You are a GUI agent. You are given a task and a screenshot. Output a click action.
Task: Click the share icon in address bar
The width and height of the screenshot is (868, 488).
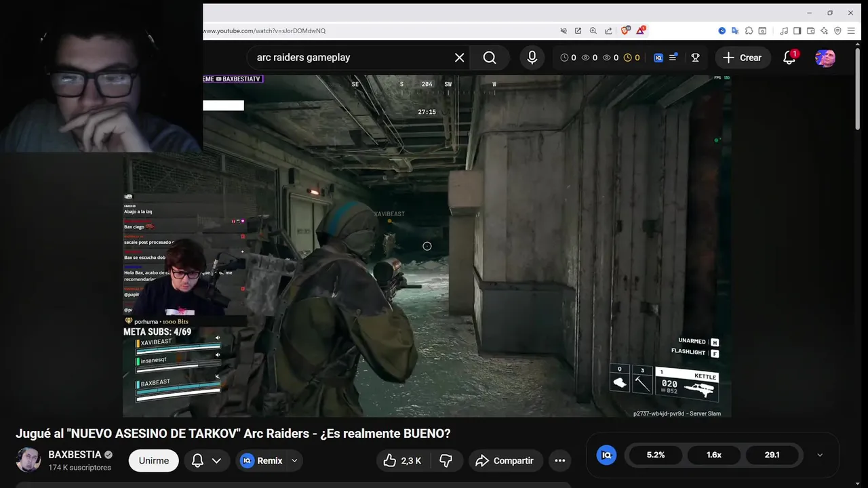[608, 30]
